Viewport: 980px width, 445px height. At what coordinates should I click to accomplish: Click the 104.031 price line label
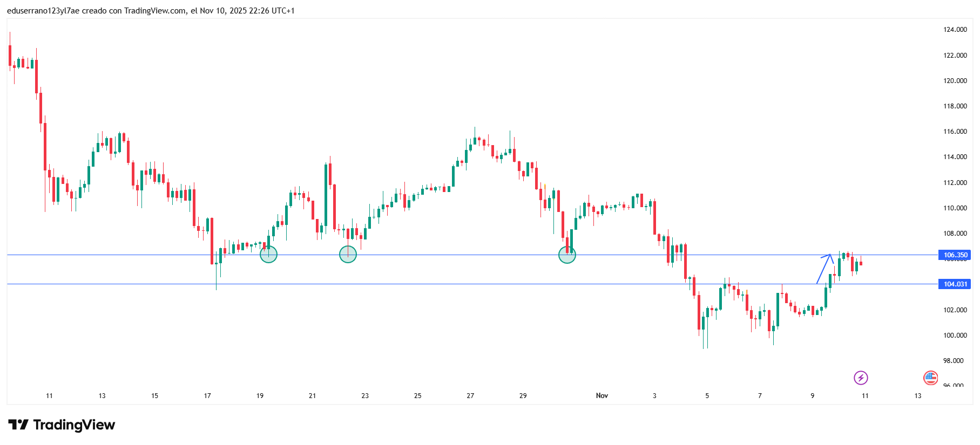[x=955, y=284]
